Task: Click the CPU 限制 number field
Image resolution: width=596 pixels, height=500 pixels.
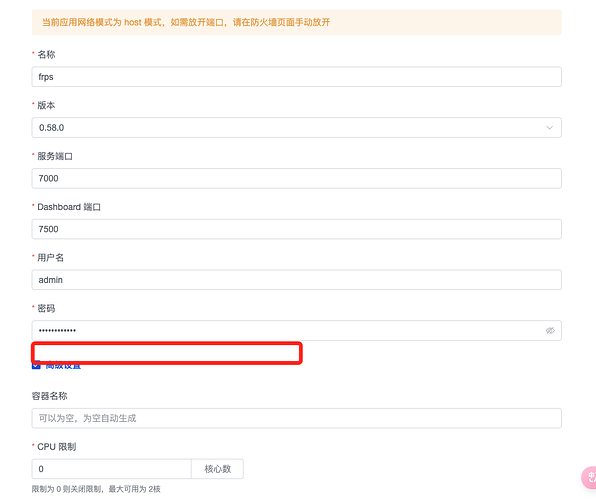Action: coord(111,469)
